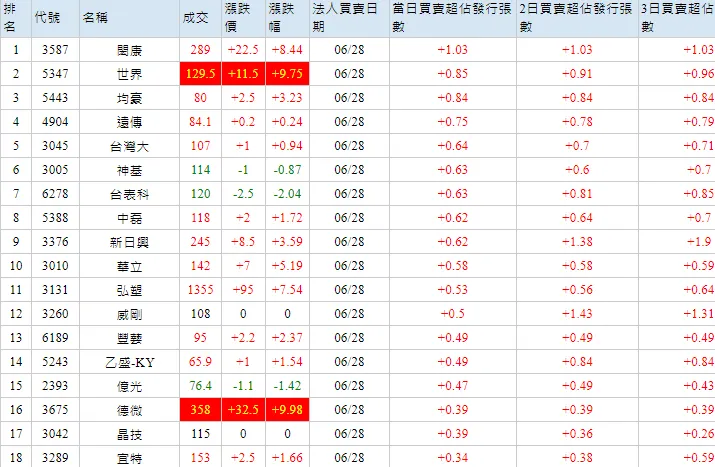Click the 2日買賣超佔發行張數 header
715x467 pixels.
575,18
